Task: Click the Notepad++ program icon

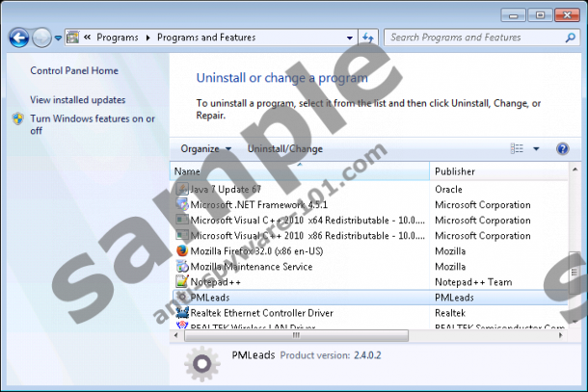Action: 182,282
